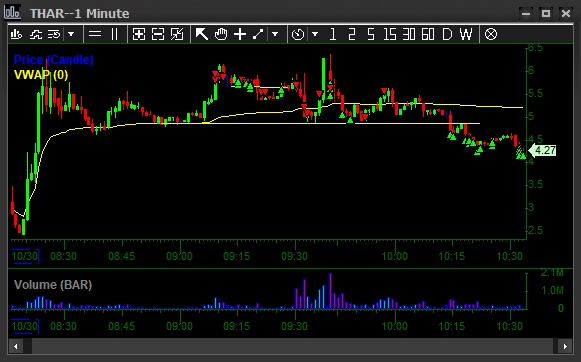Image resolution: width=581 pixels, height=362 pixels.
Task: Click the Price (Candle) legend label
Action: [x=53, y=60]
